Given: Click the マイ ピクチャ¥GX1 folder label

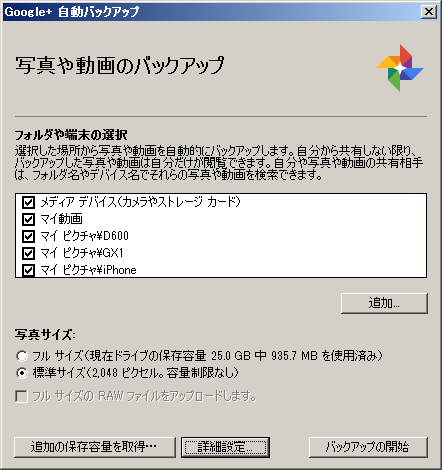Looking at the screenshot, I should pyautogui.click(x=82, y=253).
